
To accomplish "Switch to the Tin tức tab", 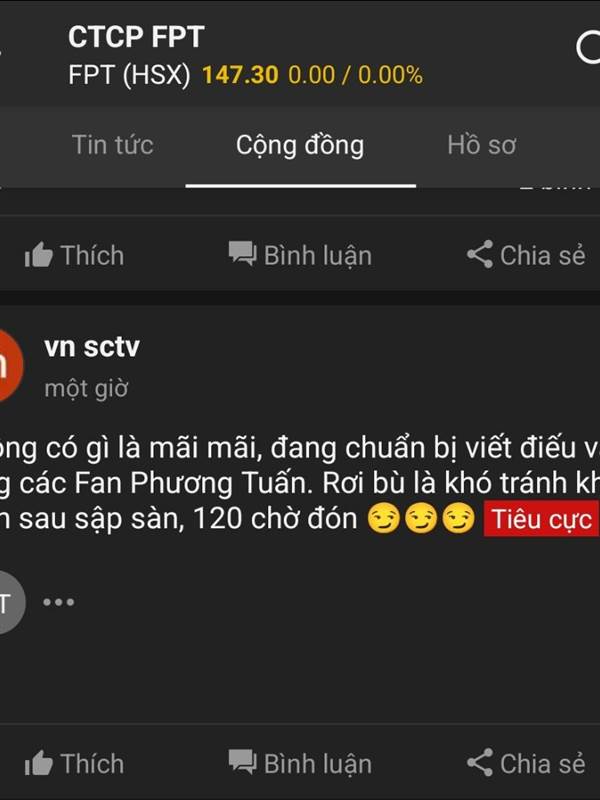I will tap(112, 145).
